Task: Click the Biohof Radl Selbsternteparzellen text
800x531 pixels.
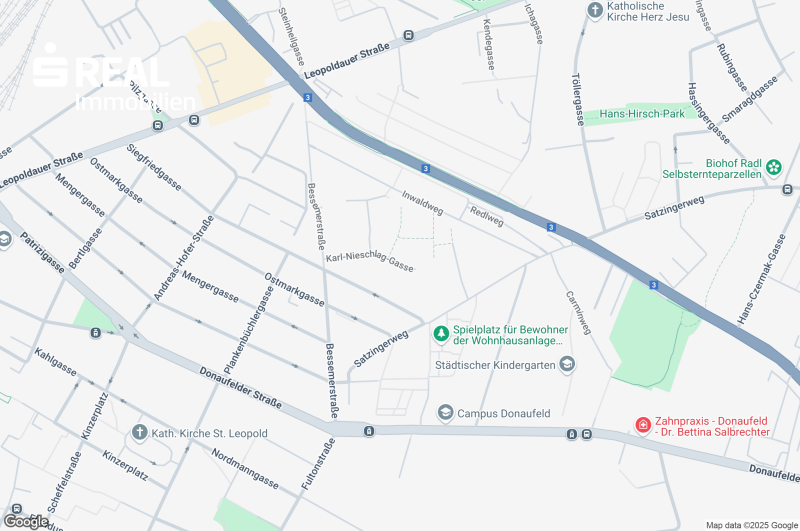Action: coord(712,169)
